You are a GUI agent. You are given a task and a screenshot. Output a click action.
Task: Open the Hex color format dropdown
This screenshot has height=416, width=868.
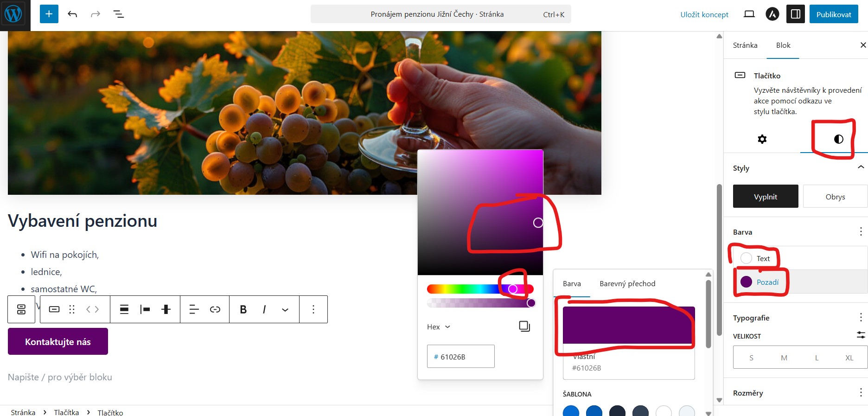439,327
